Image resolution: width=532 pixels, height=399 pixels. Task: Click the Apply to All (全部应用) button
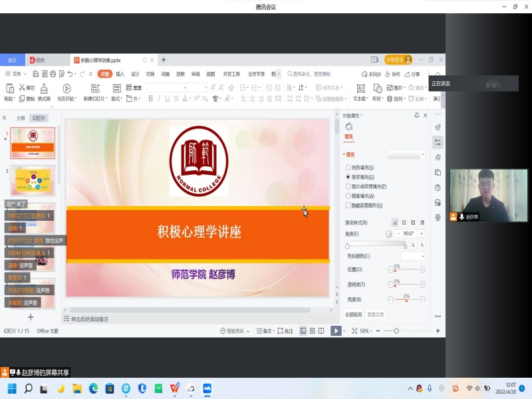[353, 315]
